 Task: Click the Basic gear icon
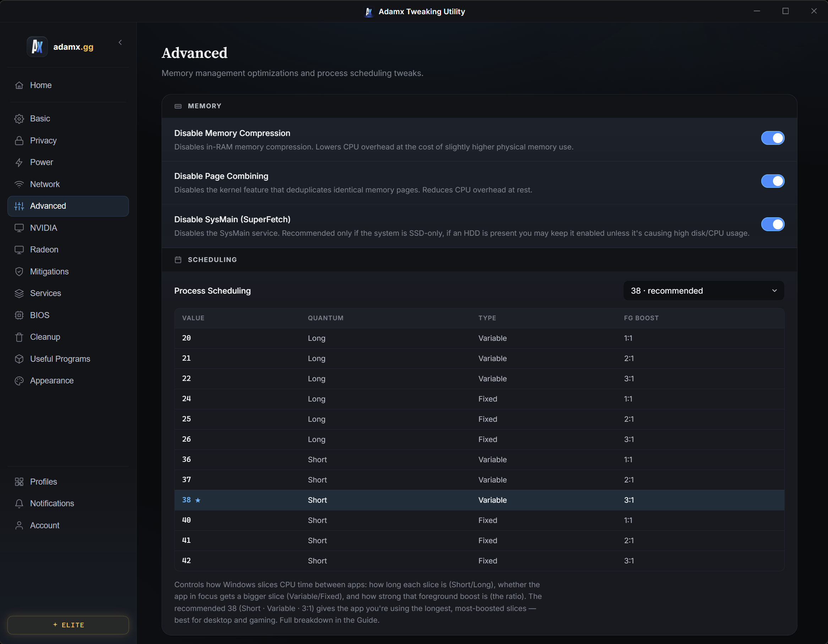tap(19, 119)
